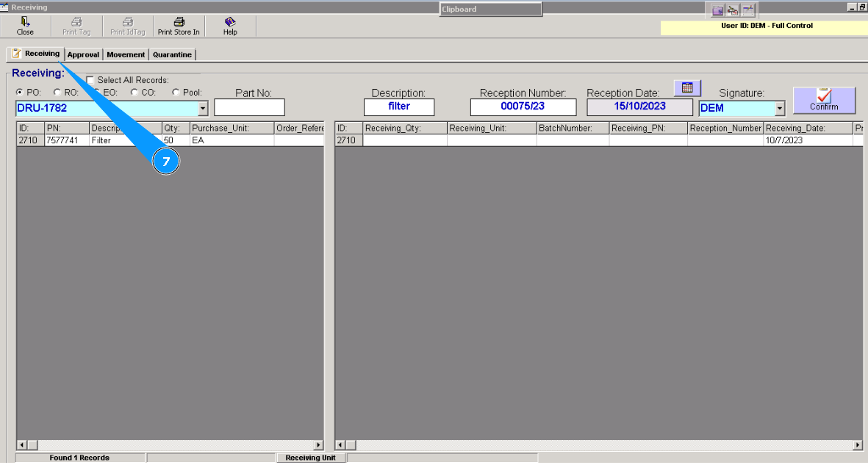Screen dimensions: 868x465
Task: Choose the Pool option
Action: click(175, 92)
